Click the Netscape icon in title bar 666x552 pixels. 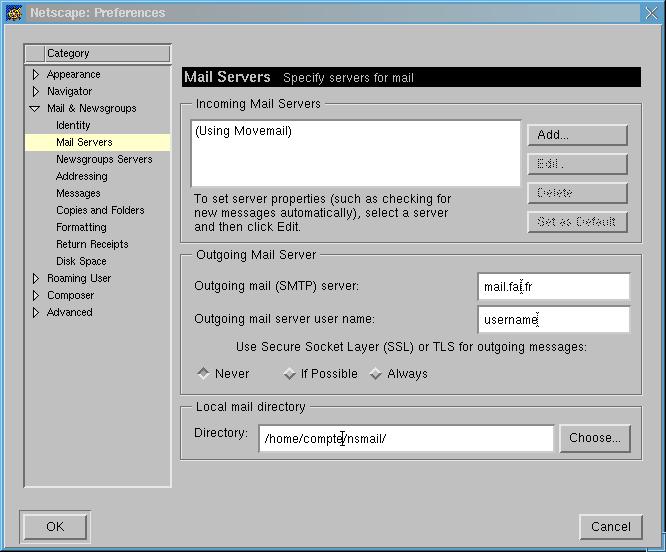(x=14, y=13)
